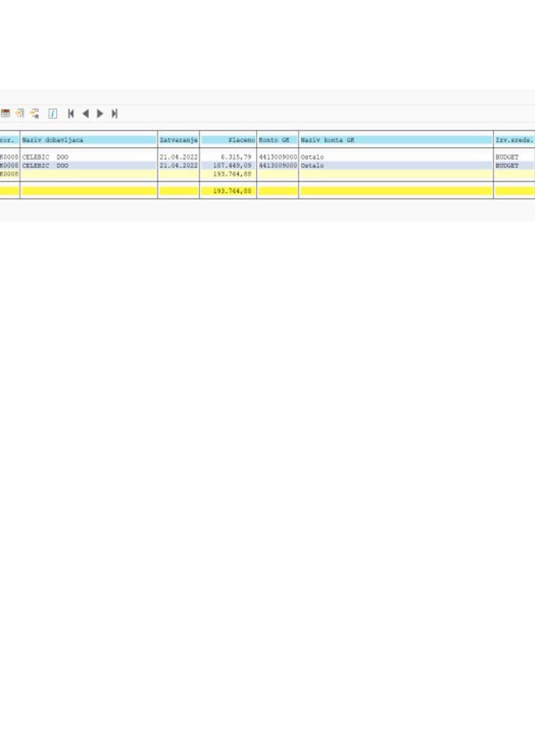The height and width of the screenshot is (756, 535).
Task: Click the Placeno column header
Action: 228,139
